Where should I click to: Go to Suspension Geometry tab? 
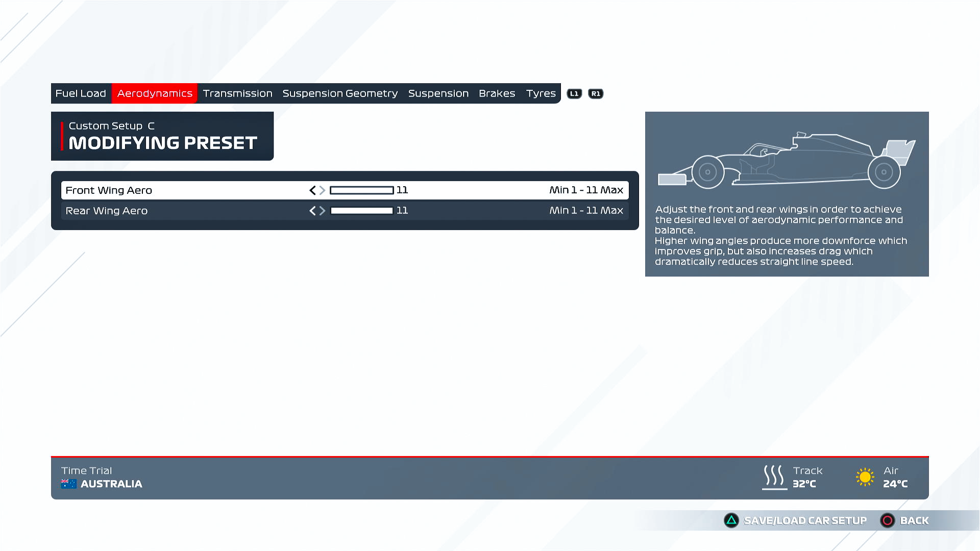tap(340, 93)
